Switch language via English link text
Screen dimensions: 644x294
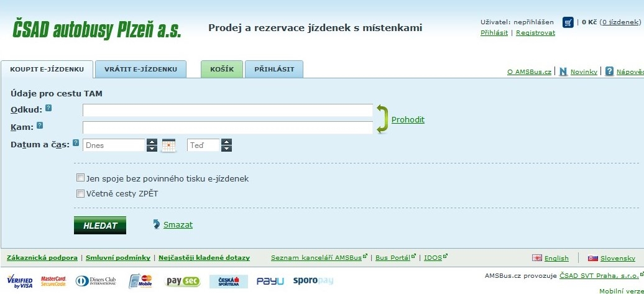pyautogui.click(x=556, y=259)
